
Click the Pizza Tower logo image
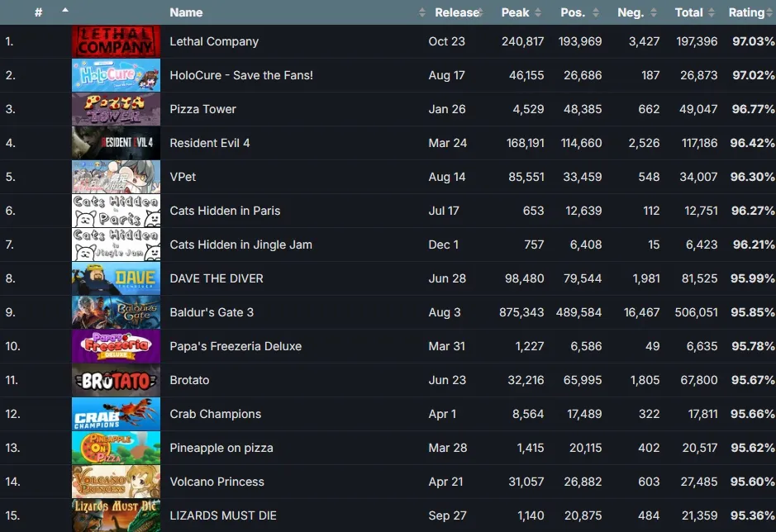click(116, 109)
